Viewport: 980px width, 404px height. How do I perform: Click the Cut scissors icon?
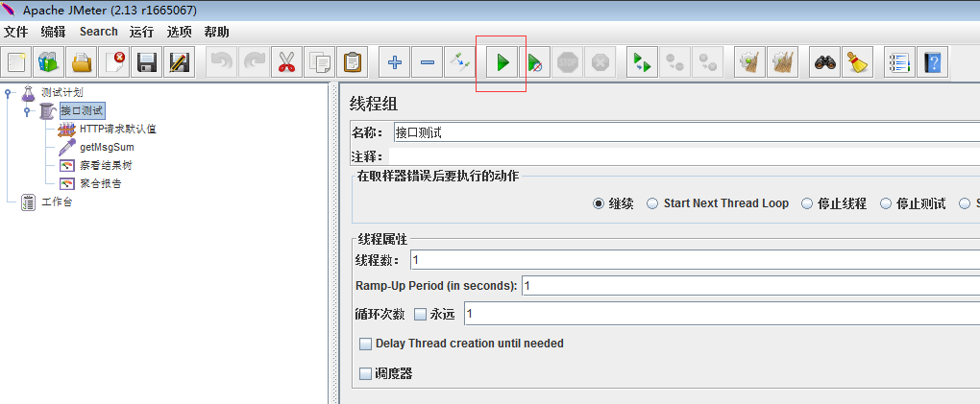(286, 62)
